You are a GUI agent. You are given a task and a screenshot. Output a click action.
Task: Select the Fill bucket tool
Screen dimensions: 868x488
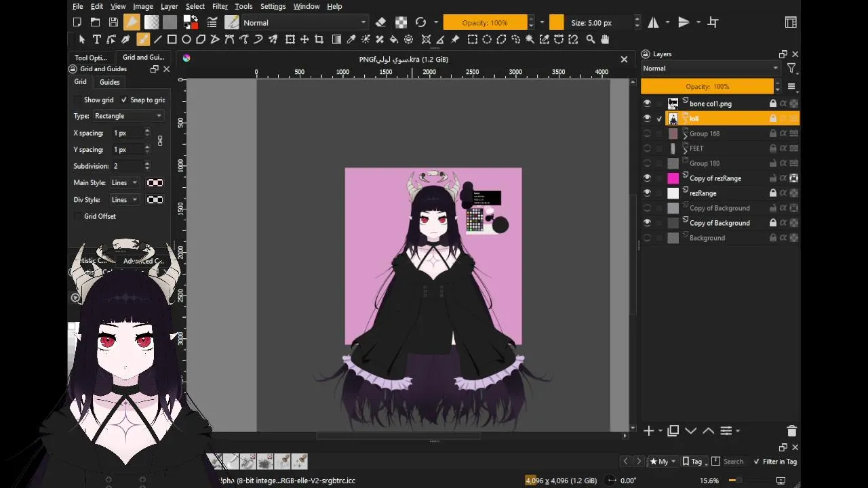(x=394, y=39)
